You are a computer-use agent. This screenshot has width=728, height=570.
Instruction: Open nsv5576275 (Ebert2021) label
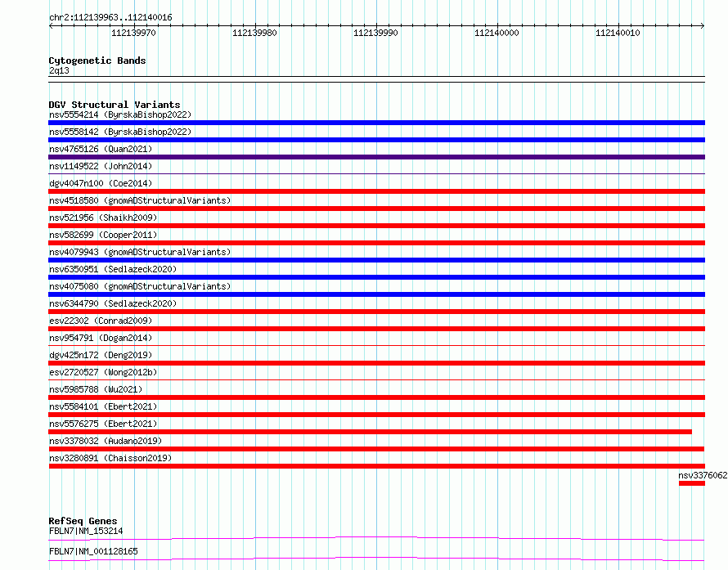coord(103,424)
